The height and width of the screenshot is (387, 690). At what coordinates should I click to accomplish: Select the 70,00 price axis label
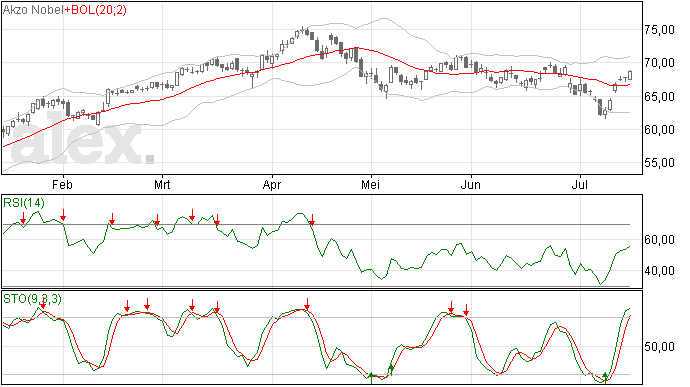coord(660,63)
